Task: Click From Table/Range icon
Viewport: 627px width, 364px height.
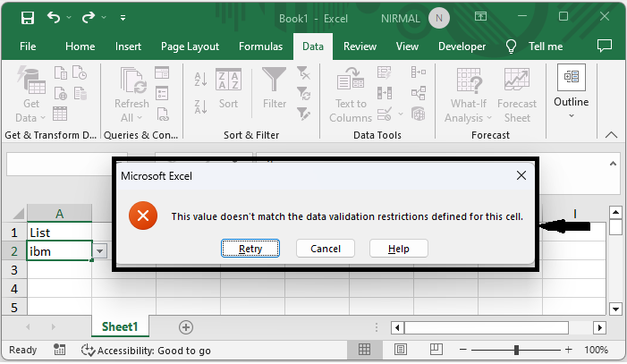Action: 60,114
